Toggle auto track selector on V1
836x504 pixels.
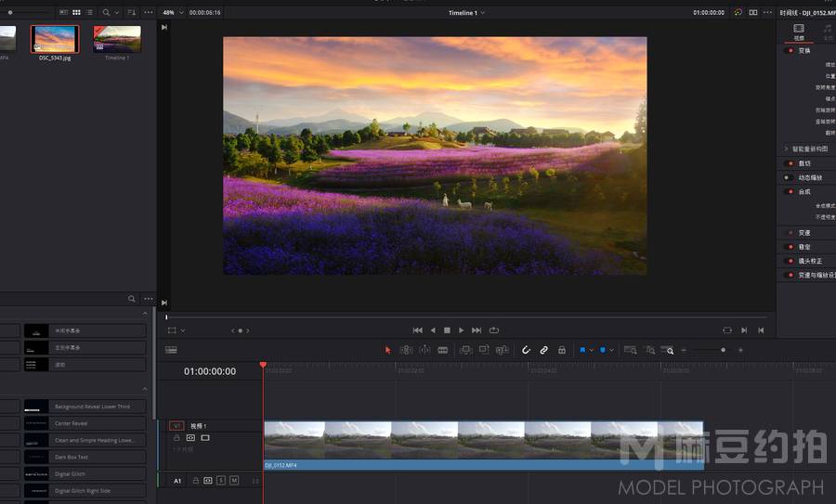190,438
